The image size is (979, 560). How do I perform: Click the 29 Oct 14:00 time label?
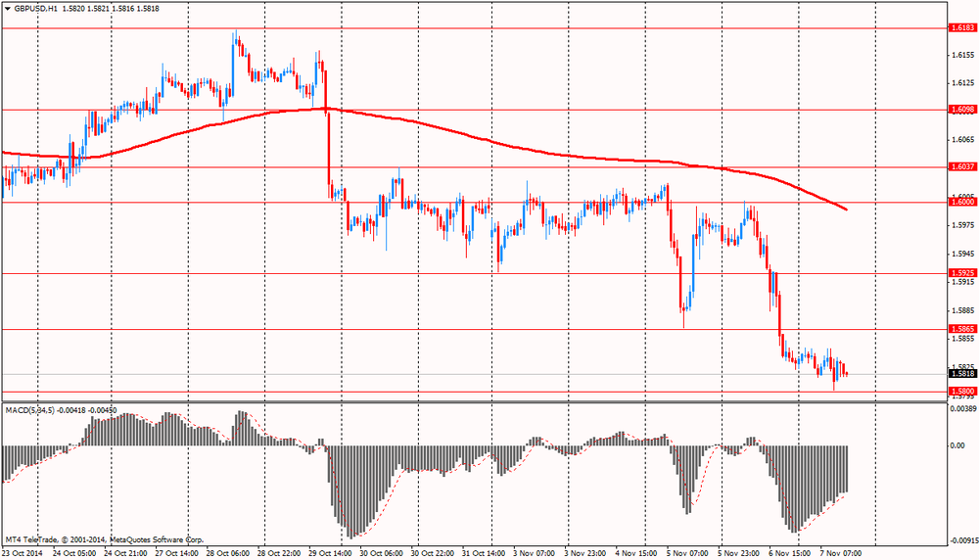tap(330, 553)
